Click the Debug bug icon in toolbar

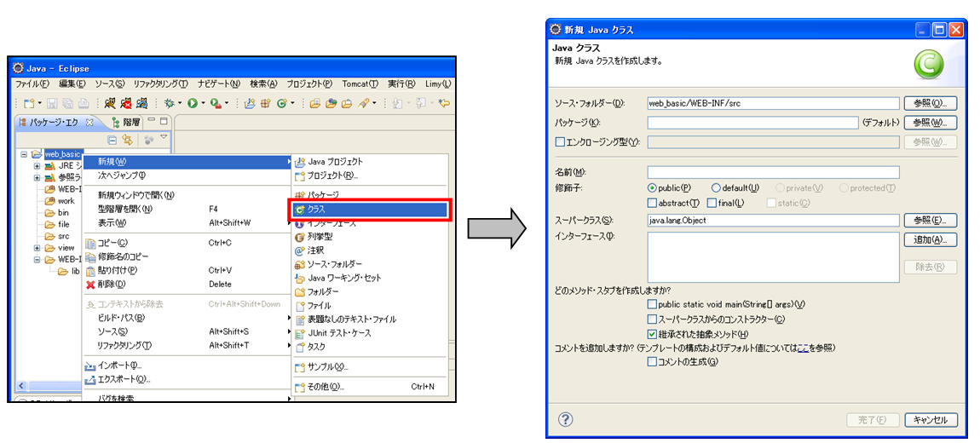point(169,103)
